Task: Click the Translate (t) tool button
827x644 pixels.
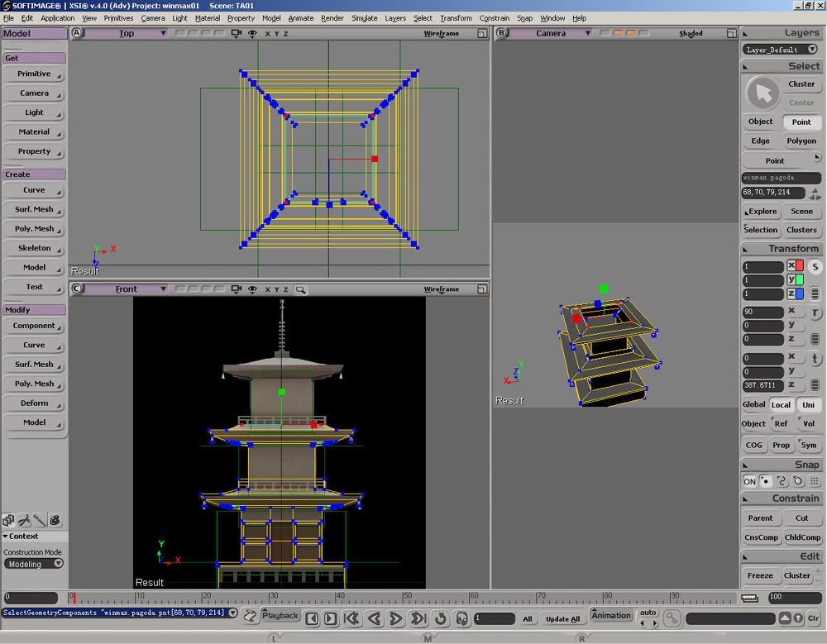Action: (x=815, y=359)
